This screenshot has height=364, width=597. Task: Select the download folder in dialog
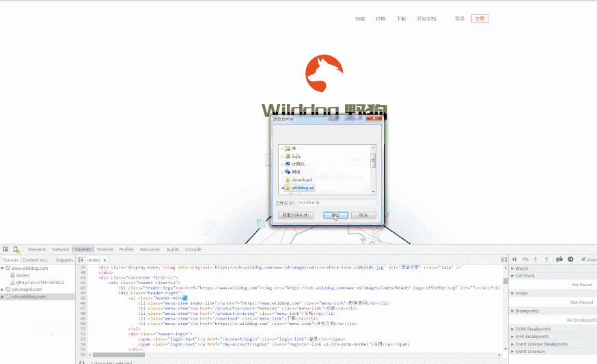pos(298,180)
